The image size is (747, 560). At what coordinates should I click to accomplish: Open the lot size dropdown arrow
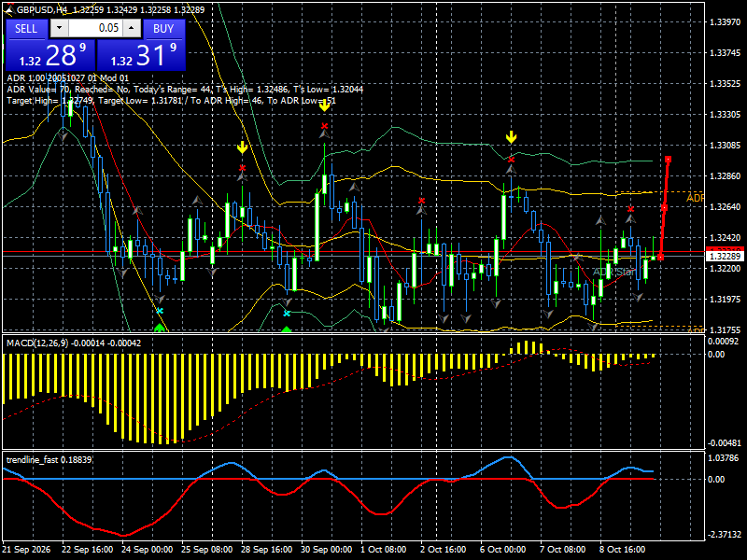coord(59,28)
